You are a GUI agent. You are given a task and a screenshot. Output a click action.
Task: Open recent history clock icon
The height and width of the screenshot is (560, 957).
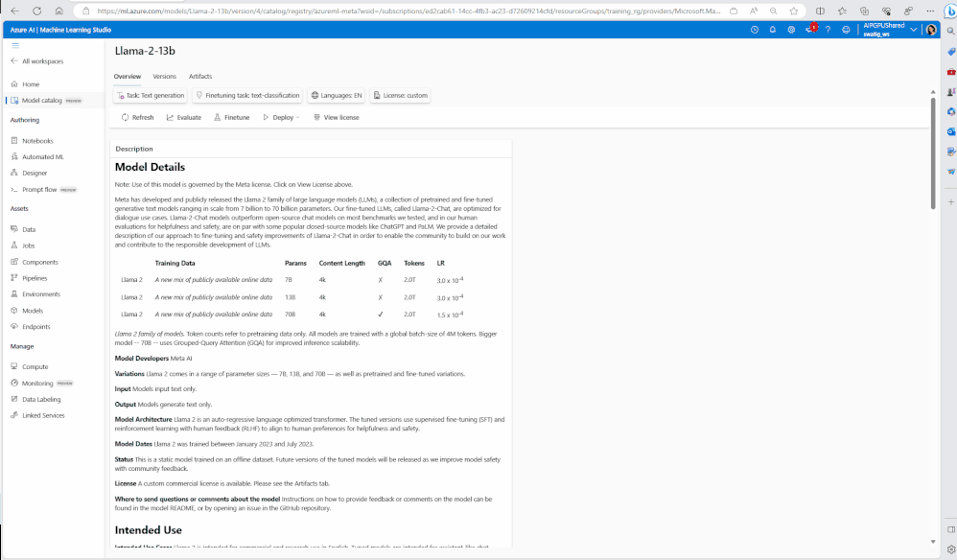tap(755, 30)
